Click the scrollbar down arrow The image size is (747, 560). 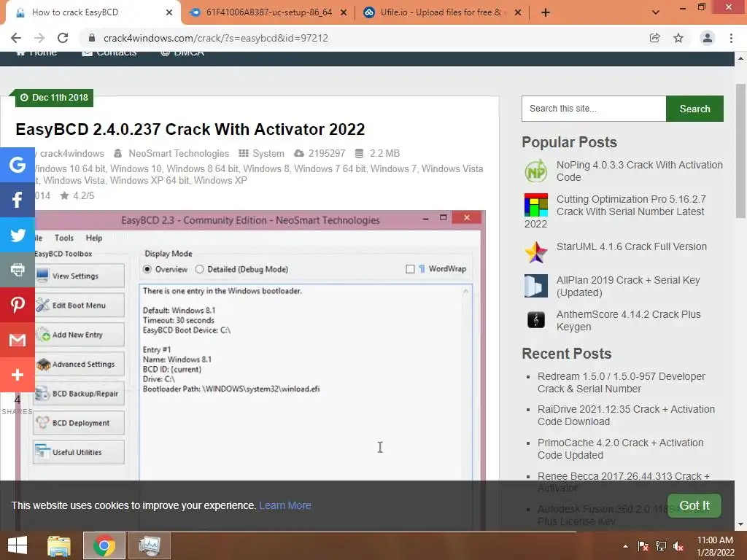pyautogui.click(x=740, y=524)
